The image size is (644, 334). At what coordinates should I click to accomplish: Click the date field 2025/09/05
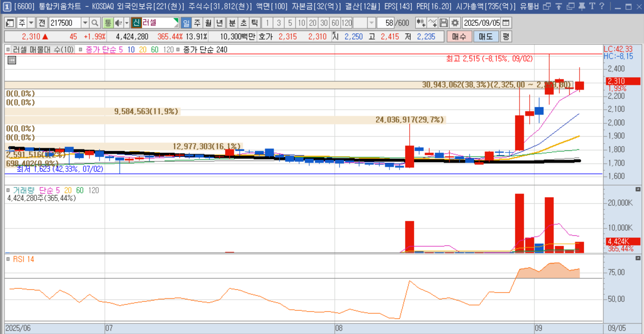482,23
